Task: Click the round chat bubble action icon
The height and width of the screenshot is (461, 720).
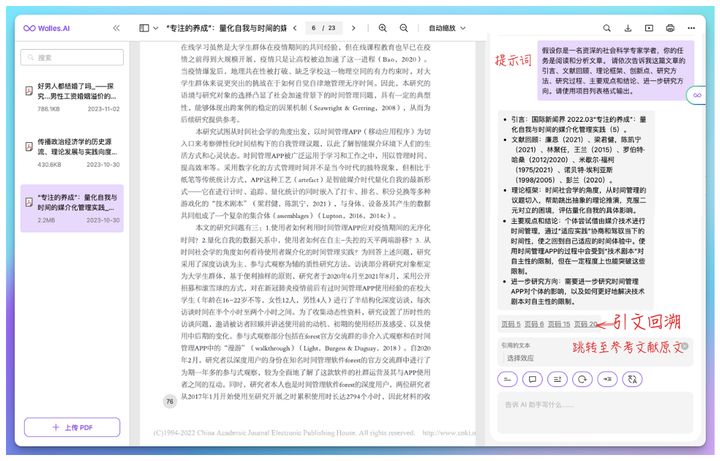Action: coord(532,379)
